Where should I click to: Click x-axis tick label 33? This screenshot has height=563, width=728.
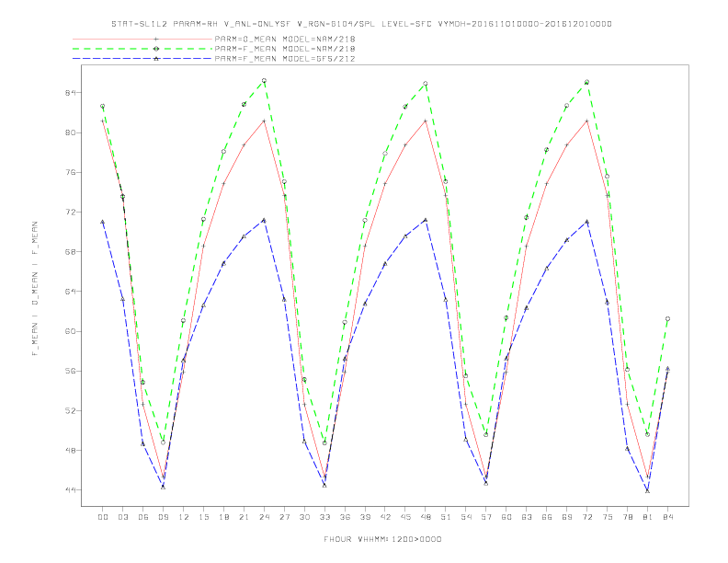pyautogui.click(x=325, y=517)
